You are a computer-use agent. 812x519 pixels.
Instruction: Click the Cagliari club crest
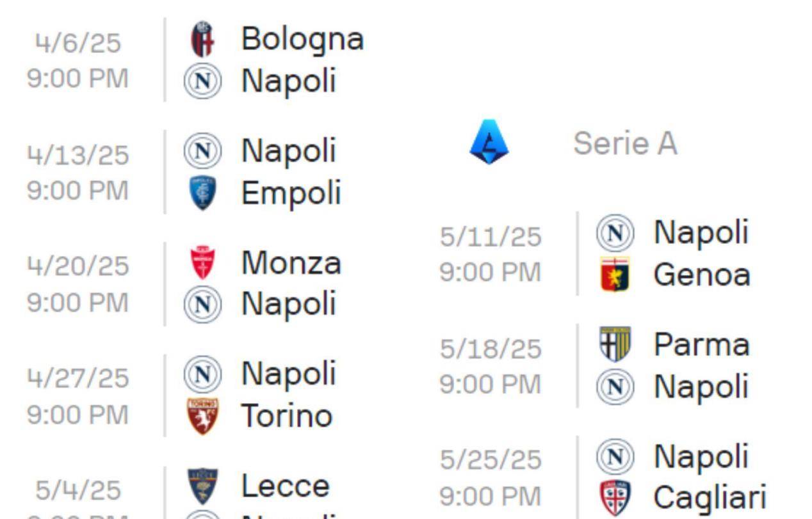(x=615, y=498)
